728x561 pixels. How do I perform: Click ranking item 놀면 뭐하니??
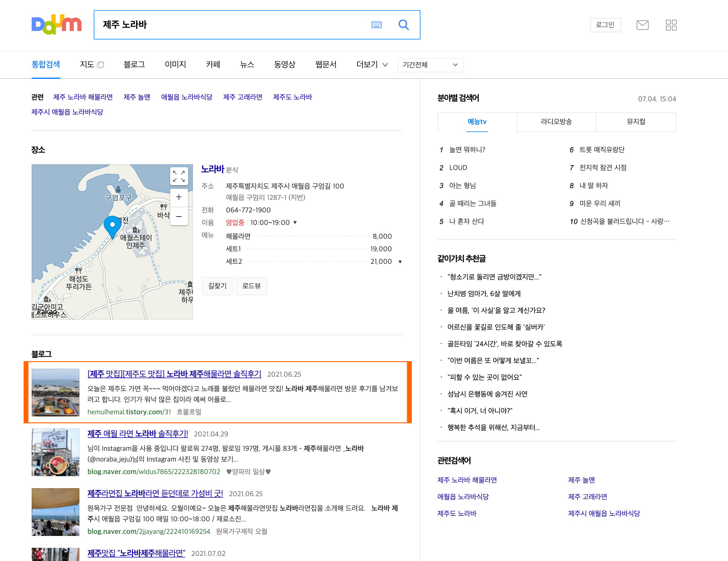tap(467, 150)
